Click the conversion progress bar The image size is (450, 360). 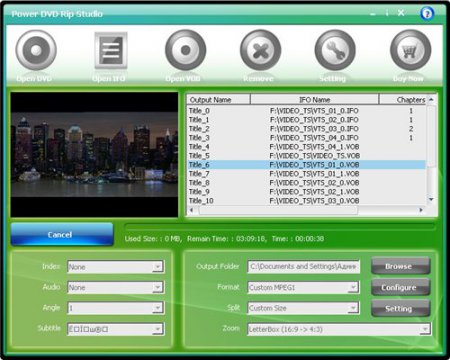[280, 227]
